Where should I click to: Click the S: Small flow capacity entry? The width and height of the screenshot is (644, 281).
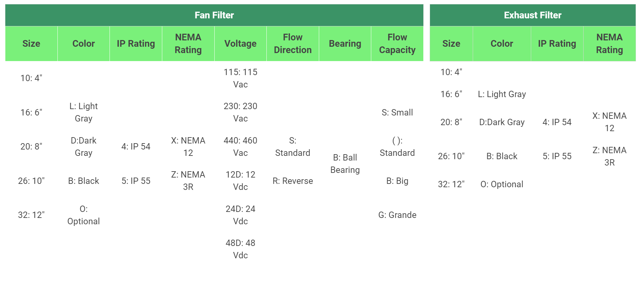click(397, 112)
